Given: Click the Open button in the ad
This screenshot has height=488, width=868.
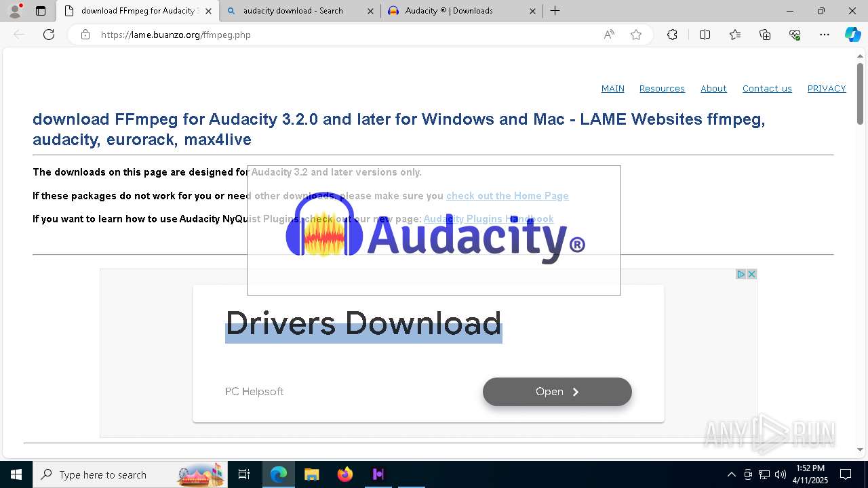Looking at the screenshot, I should coord(557,392).
